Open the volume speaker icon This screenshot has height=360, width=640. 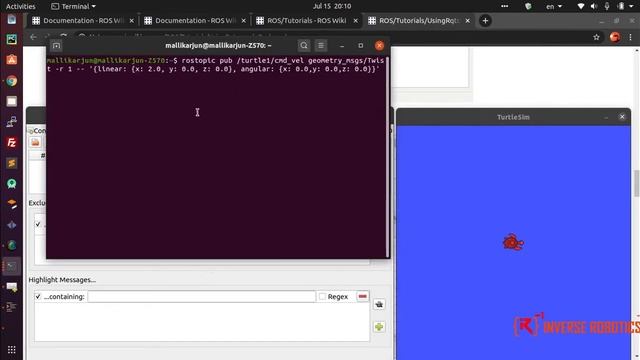(x=594, y=6)
